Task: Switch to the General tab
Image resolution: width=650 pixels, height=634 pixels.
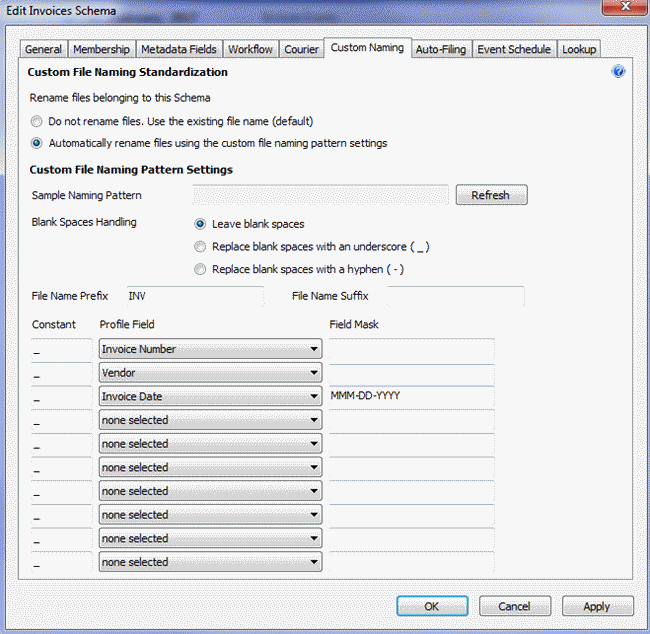Action: (44, 49)
